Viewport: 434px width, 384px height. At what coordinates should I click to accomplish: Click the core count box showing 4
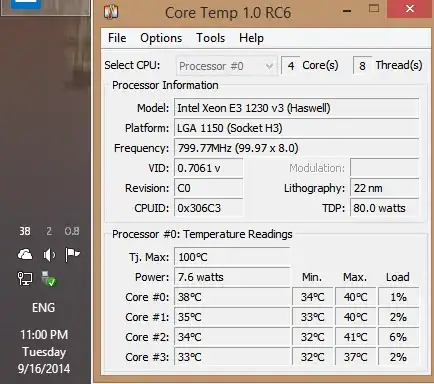coord(291,66)
